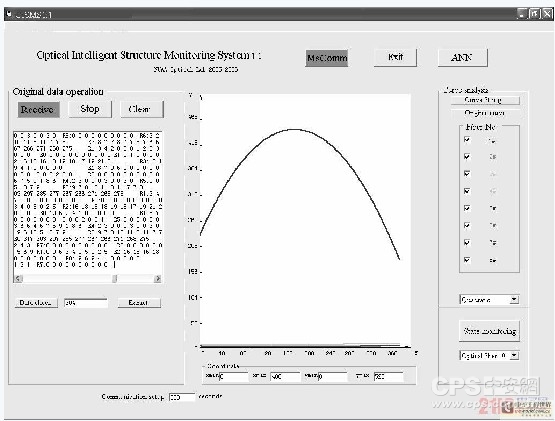Click the xmax coordinate input field
555x421 pixels.
coord(285,376)
